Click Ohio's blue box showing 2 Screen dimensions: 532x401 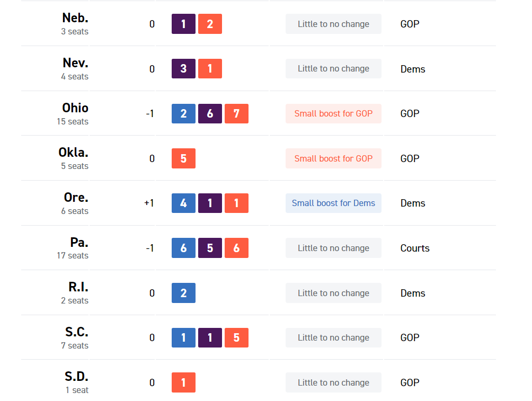tap(183, 113)
